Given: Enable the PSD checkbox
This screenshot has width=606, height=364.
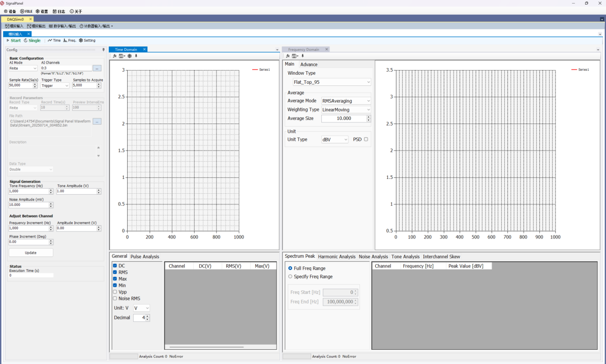Looking at the screenshot, I should pos(366,139).
